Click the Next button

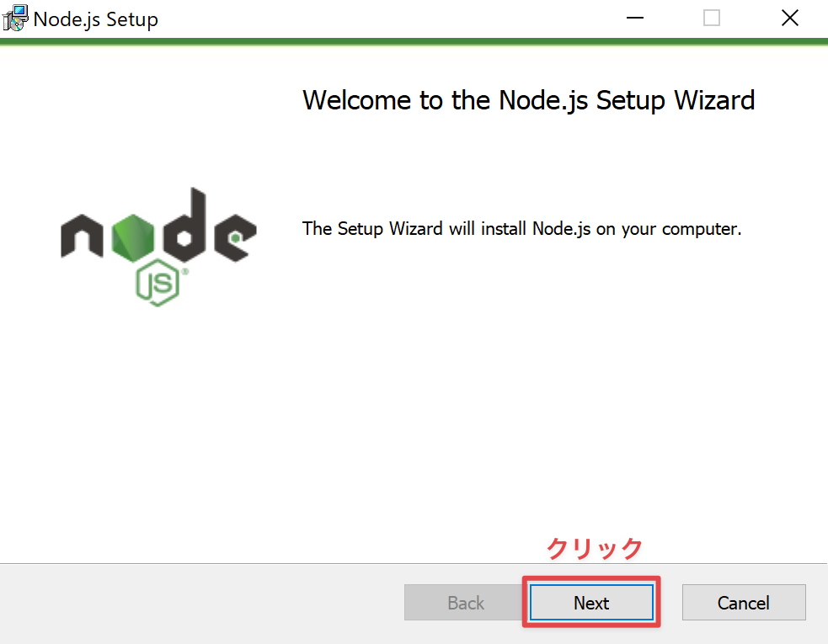click(x=591, y=603)
